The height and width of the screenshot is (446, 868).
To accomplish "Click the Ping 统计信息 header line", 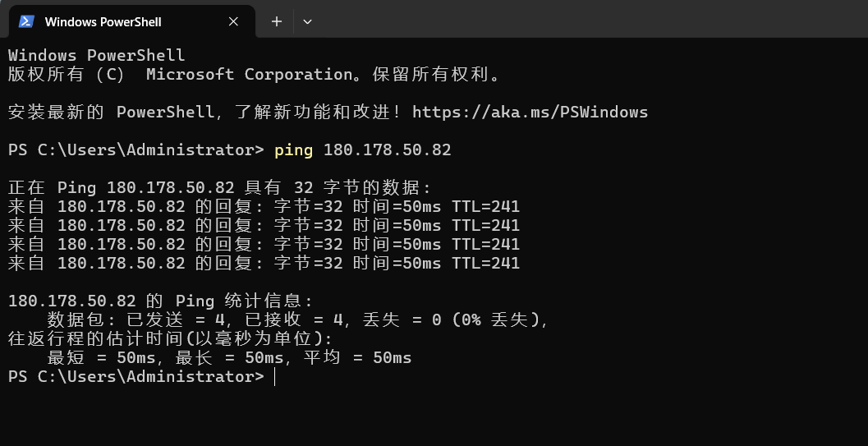I will (x=160, y=301).
